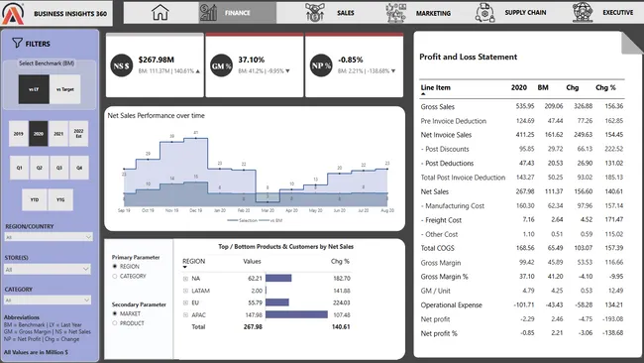Select the PRODUCT secondary parameter
The width and height of the screenshot is (644, 363).
pos(115,323)
